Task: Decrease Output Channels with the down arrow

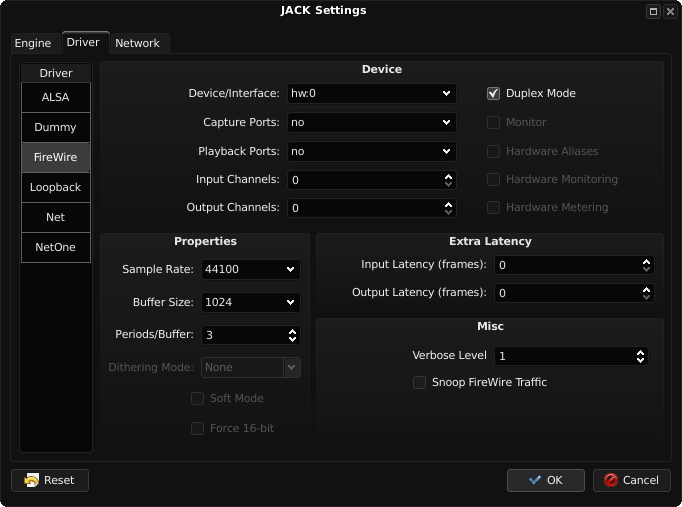Action: 448,212
